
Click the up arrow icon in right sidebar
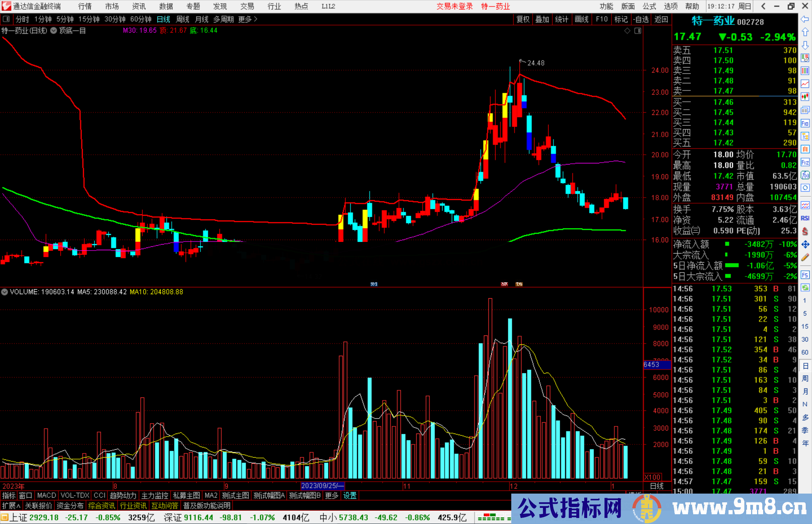click(x=805, y=32)
